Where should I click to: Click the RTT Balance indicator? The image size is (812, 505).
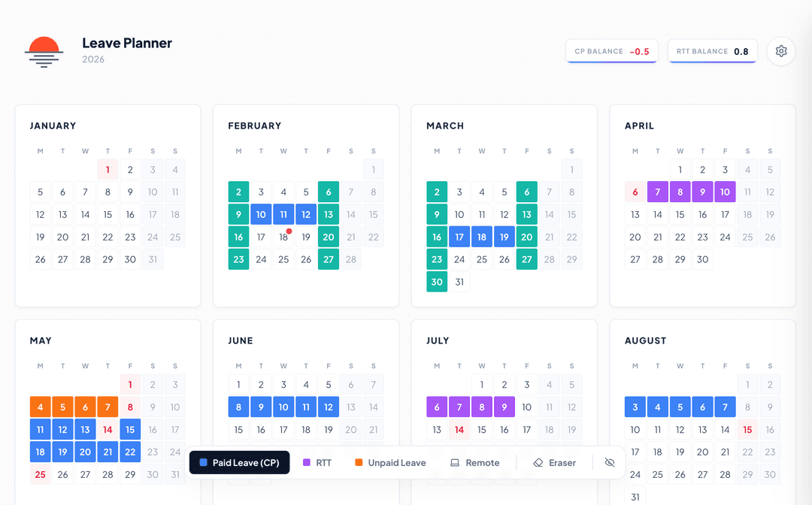712,51
